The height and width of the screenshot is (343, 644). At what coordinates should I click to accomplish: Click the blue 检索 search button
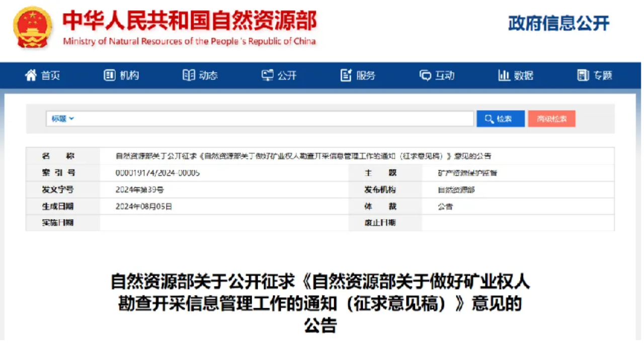click(501, 119)
